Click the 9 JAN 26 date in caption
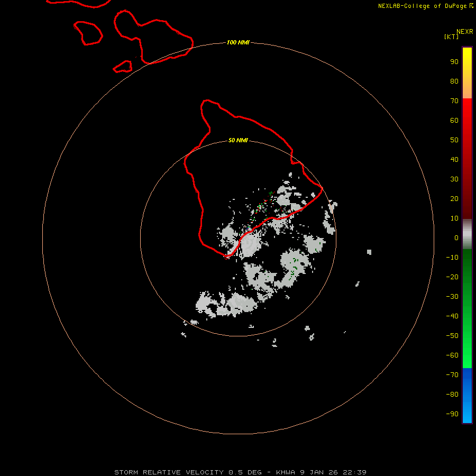This screenshot has height=476, width=476. 319,472
